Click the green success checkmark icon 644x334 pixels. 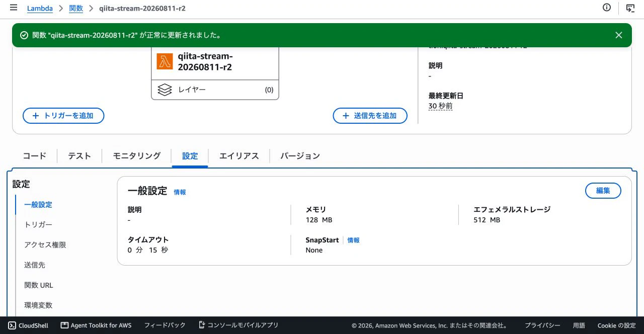[x=24, y=35]
